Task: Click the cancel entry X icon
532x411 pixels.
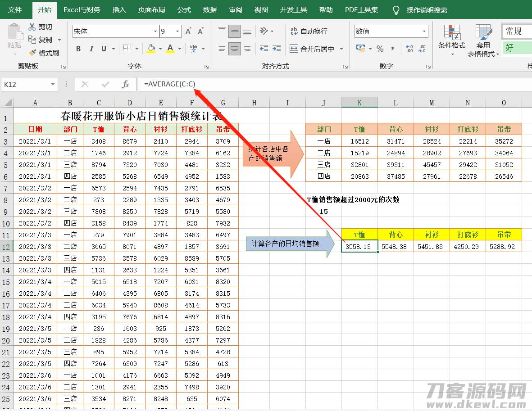Action: point(85,84)
